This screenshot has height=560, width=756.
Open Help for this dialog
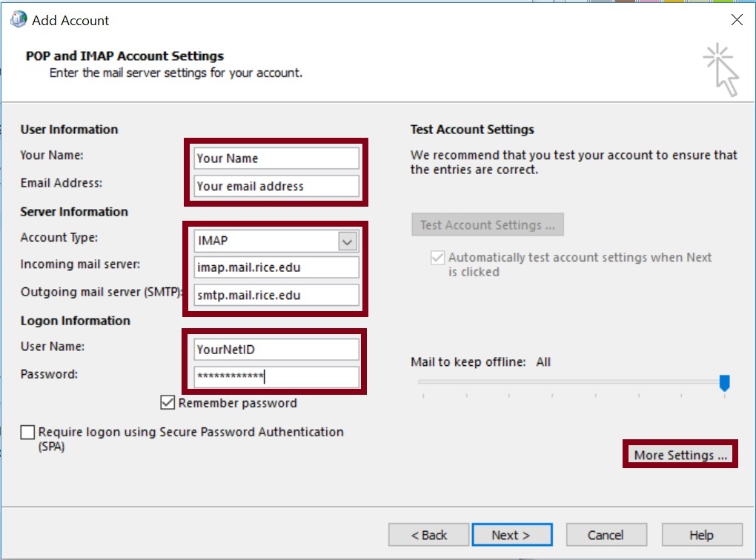[x=701, y=535]
